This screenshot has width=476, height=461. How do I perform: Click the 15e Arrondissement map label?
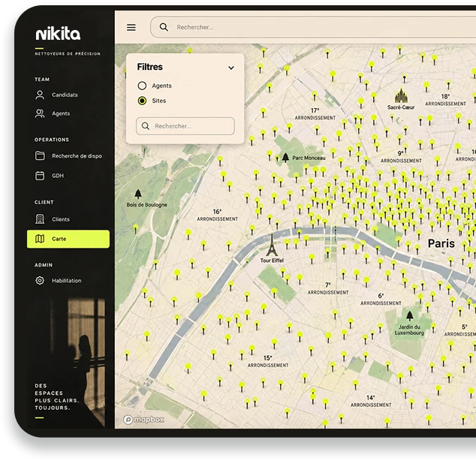click(x=268, y=361)
